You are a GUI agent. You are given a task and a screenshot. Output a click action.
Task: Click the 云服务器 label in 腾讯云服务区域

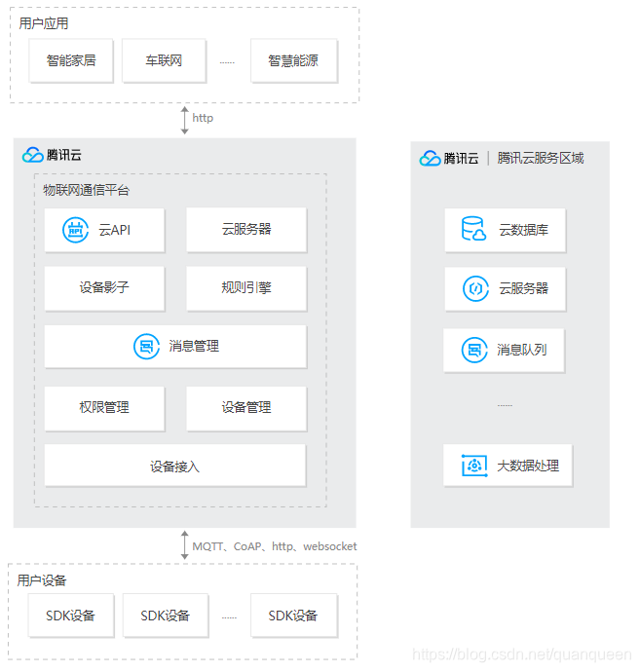[x=523, y=289]
